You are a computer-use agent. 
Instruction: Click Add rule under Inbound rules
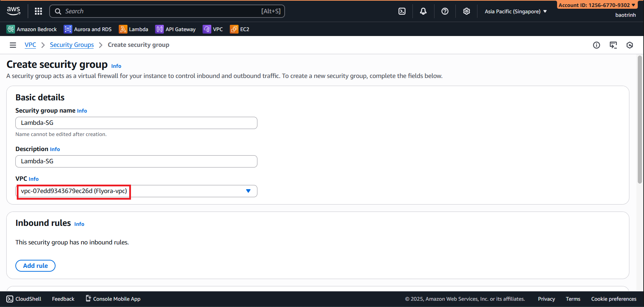pyautogui.click(x=35, y=266)
